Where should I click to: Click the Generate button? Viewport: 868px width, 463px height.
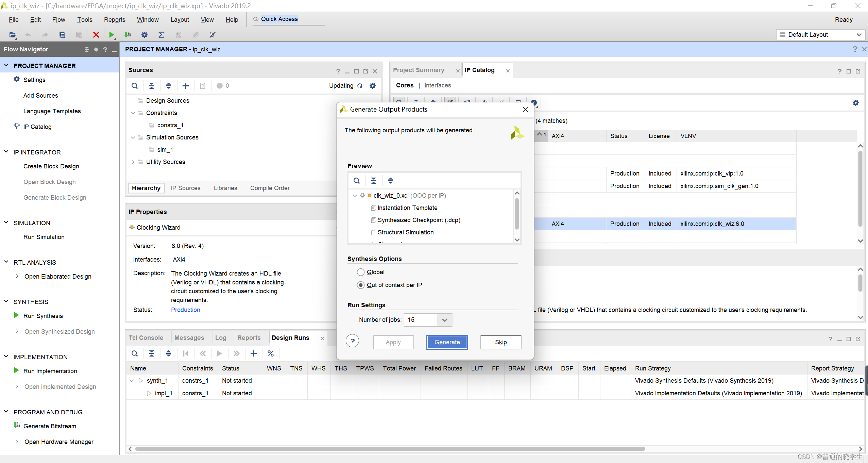point(447,342)
